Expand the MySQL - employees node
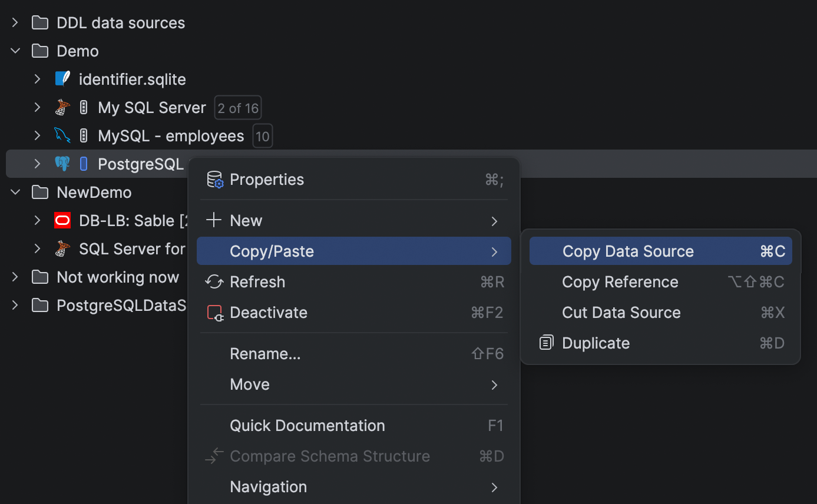This screenshot has width=817, height=504. point(38,136)
